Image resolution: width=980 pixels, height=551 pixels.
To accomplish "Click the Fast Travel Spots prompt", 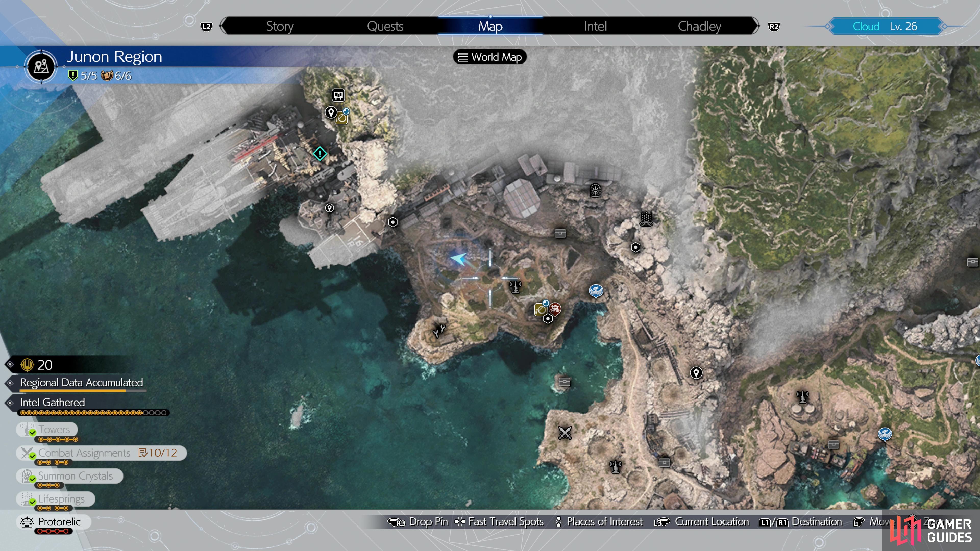I will [499, 522].
